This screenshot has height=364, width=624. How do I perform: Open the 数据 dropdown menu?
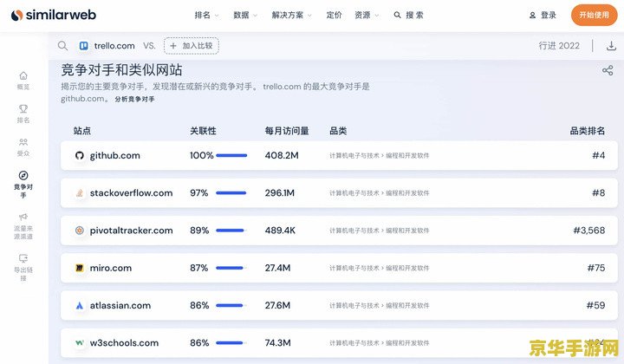tap(245, 15)
